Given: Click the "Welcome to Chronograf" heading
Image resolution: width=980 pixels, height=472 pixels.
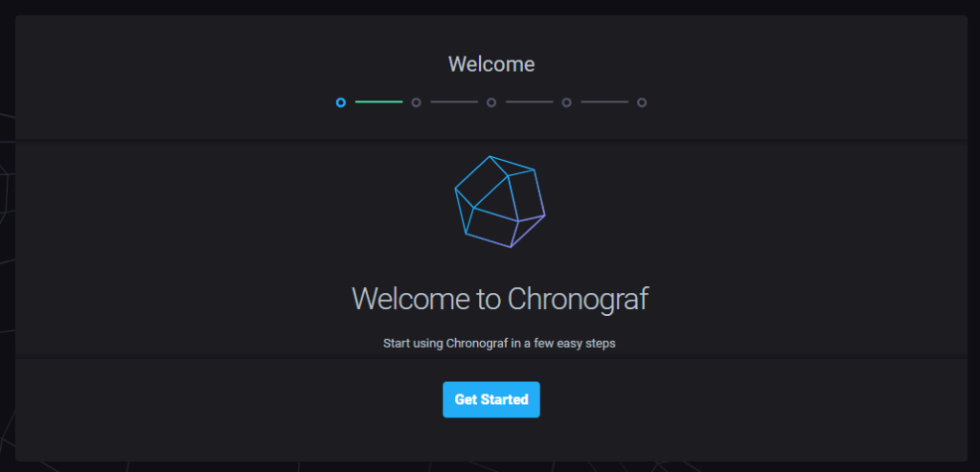Looking at the screenshot, I should point(499,298).
